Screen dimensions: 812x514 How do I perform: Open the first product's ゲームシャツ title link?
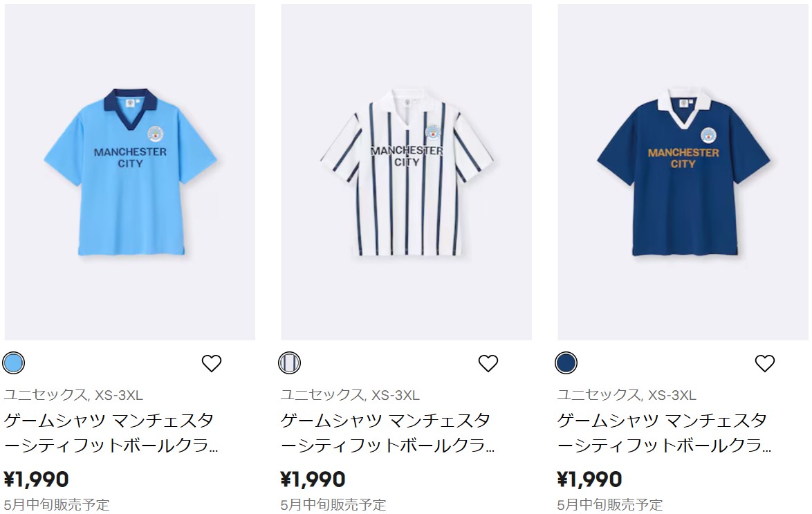click(x=111, y=432)
